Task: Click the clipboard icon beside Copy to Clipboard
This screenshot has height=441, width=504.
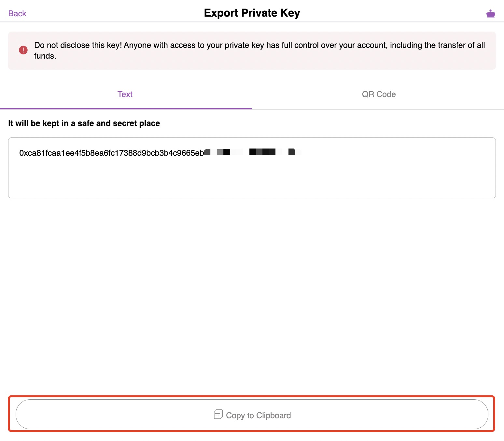Action: pos(218,414)
